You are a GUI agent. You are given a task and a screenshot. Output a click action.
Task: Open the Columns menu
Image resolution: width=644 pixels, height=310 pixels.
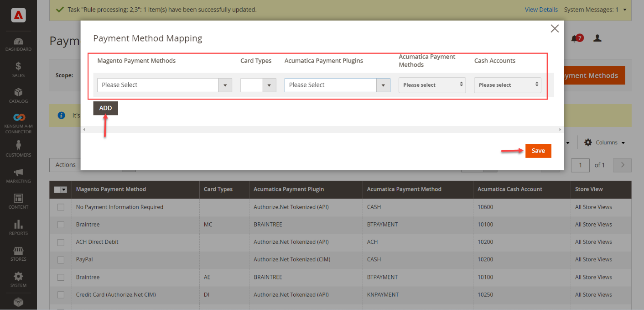[x=604, y=142]
